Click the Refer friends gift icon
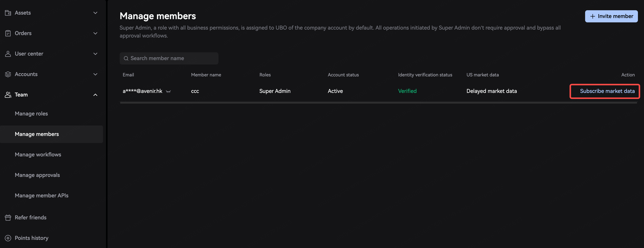Image resolution: width=644 pixels, height=248 pixels. click(x=8, y=217)
